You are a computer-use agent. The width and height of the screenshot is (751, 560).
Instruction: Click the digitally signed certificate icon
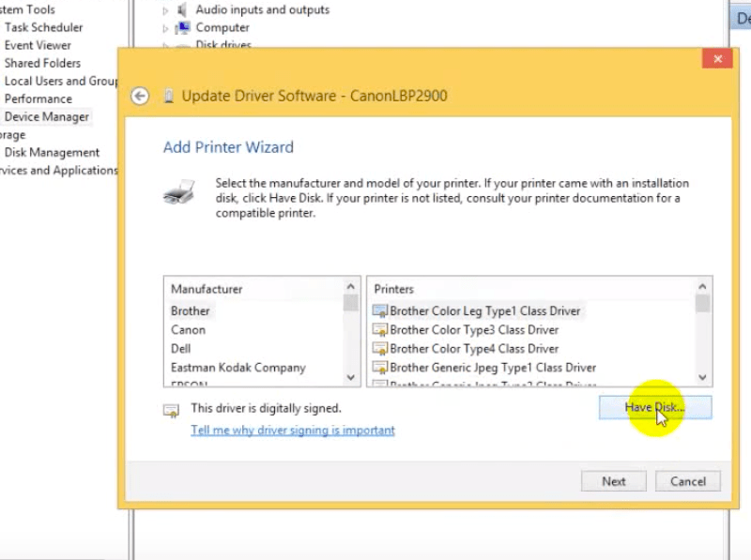coord(171,411)
